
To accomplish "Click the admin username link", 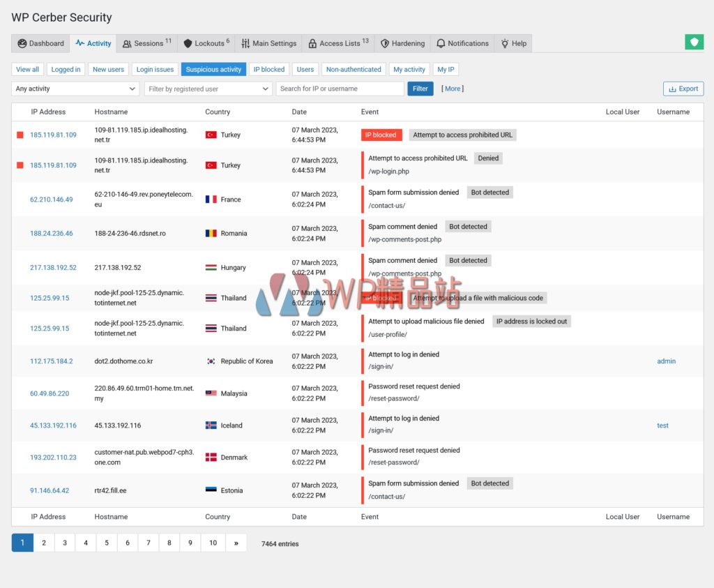I will coord(666,361).
